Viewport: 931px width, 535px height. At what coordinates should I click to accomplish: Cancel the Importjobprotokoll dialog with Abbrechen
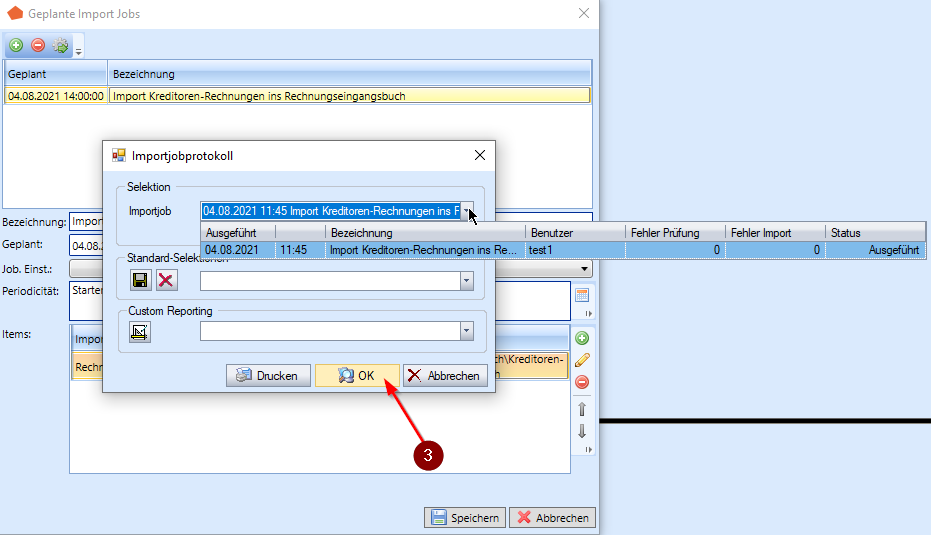click(x=445, y=375)
